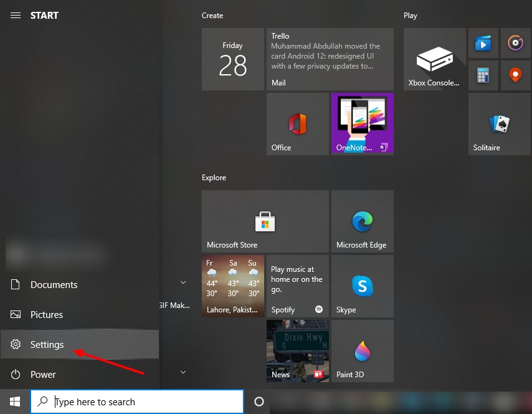This screenshot has height=414, width=532.
Task: Open the News tile
Action: pos(298,351)
